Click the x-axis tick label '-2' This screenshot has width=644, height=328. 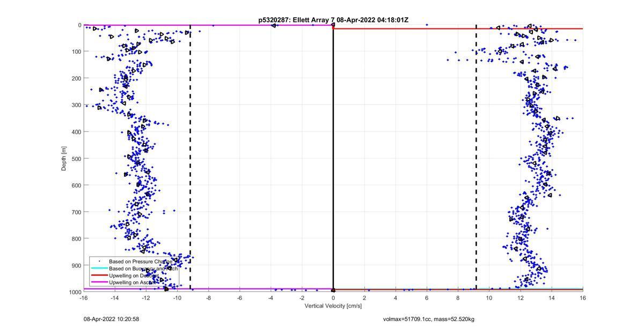302,298
